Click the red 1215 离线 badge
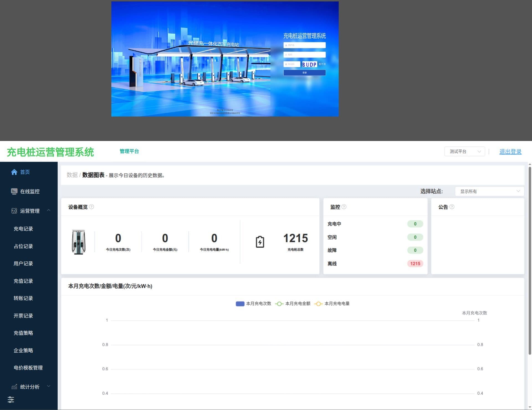Viewport: 532px width, 410px height. coord(415,264)
